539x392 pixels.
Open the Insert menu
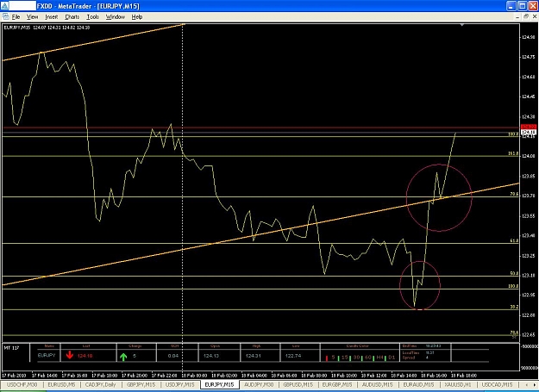52,17
